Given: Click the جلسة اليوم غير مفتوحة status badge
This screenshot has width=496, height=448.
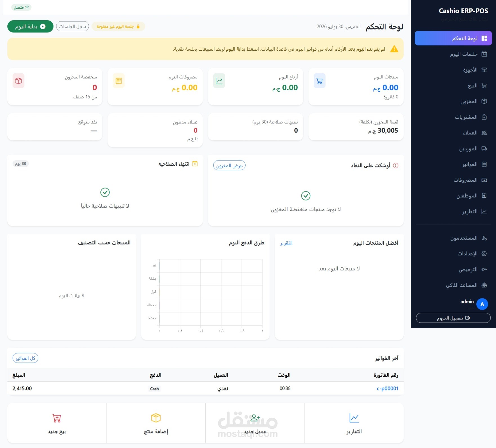Looking at the screenshot, I should (118, 26).
